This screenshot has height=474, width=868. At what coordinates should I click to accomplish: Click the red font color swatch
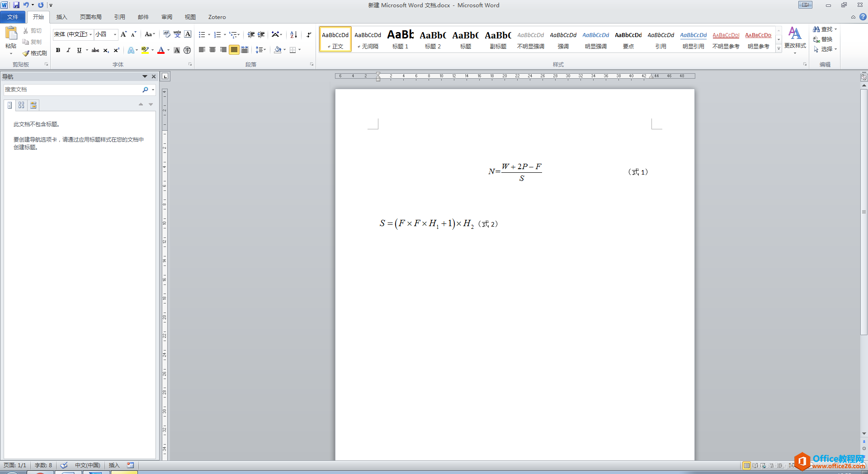click(x=161, y=50)
